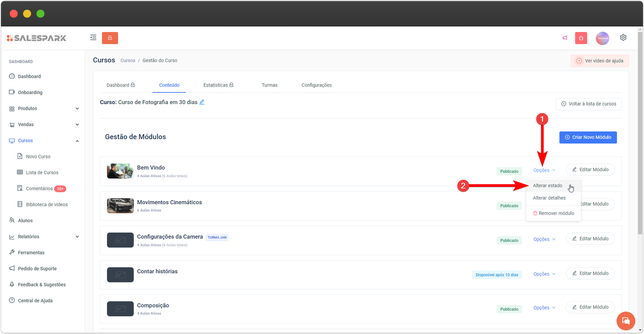Open settings via the gear icon
Image resolution: width=644 pixels, height=334 pixels.
point(623,37)
